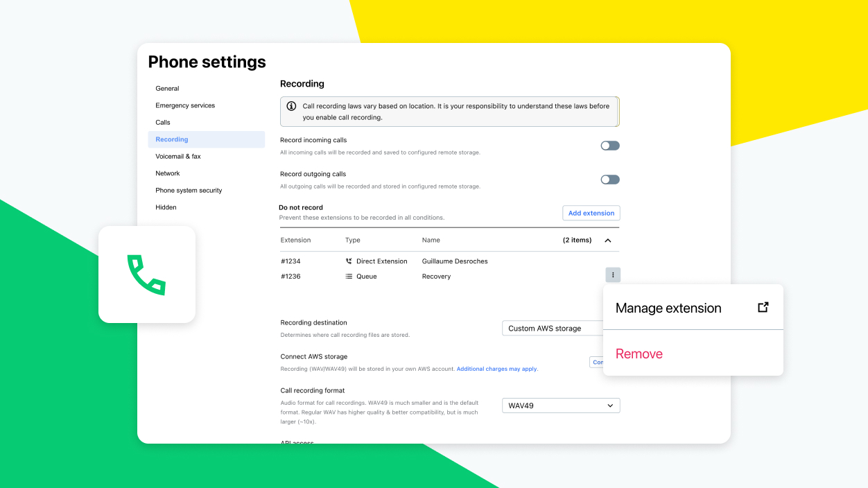Enable Record outgoing calls toggle
The height and width of the screenshot is (488, 868).
click(x=609, y=180)
